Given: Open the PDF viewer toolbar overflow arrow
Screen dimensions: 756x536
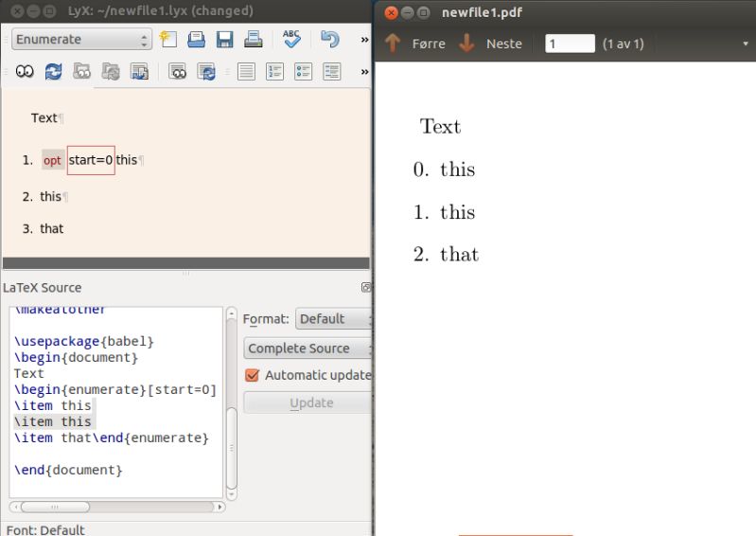Looking at the screenshot, I should 746,44.
